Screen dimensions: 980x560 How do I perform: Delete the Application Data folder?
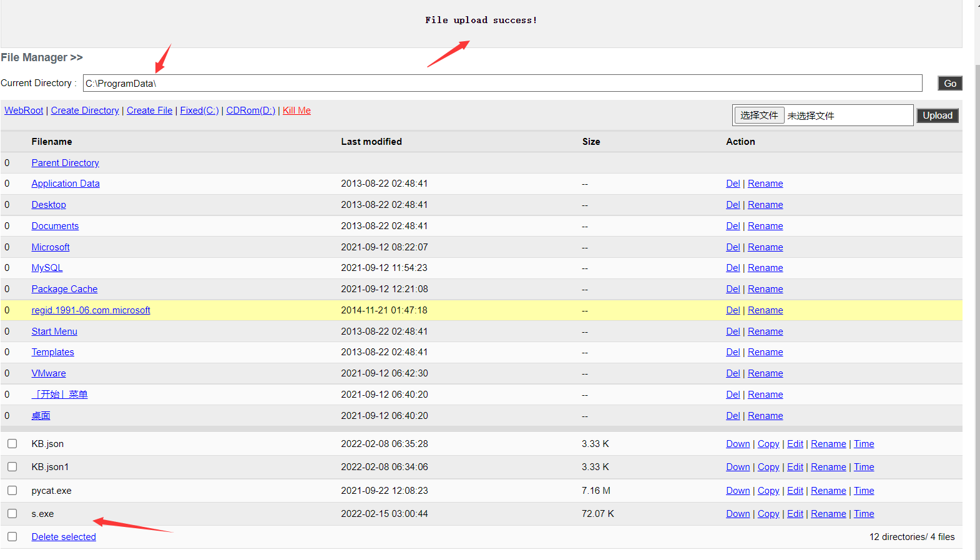pos(733,184)
